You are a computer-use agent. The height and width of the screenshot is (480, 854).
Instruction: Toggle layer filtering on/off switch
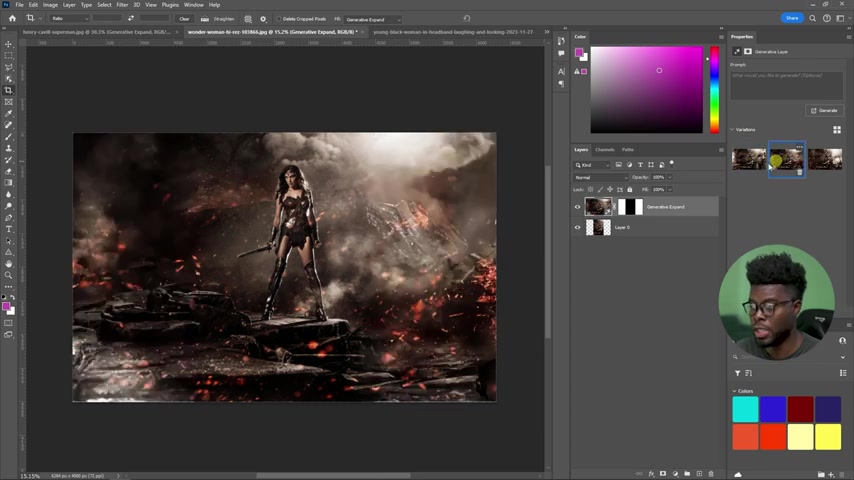click(x=672, y=163)
